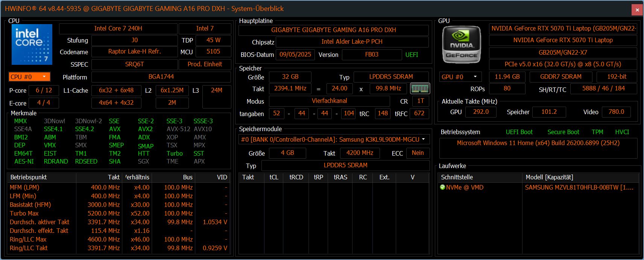Click the BIOS-Datum 09/05/2025 field
644x260 pixels.
[x=295, y=55]
